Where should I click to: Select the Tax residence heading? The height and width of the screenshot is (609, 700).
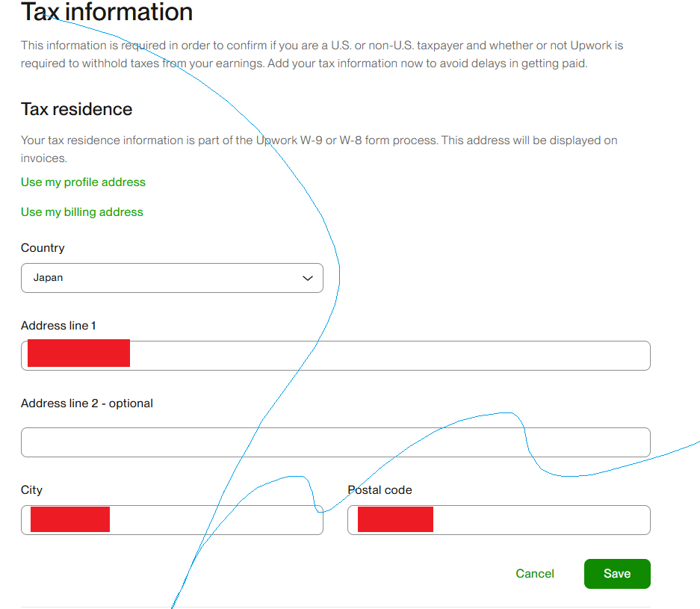[77, 109]
